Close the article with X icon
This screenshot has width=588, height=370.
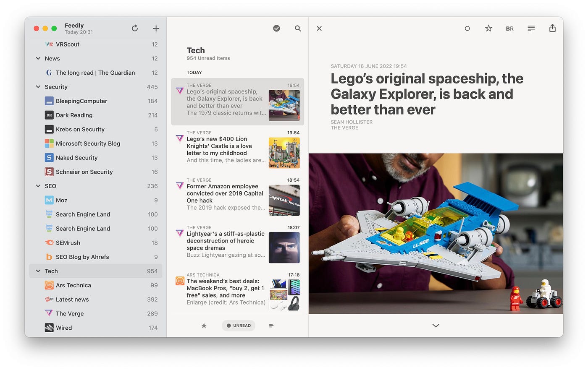tap(319, 28)
